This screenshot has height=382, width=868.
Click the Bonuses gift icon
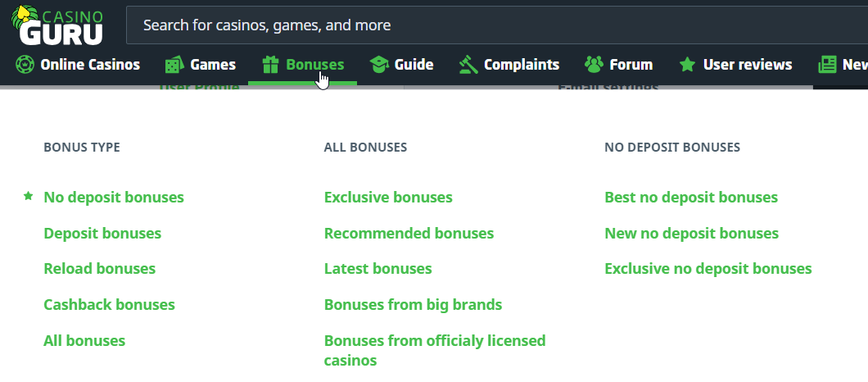270,65
